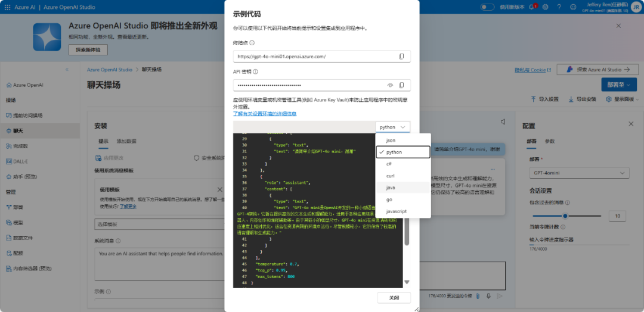Select java from the language list
Viewport: 644px width, 312px height.
pos(391,188)
